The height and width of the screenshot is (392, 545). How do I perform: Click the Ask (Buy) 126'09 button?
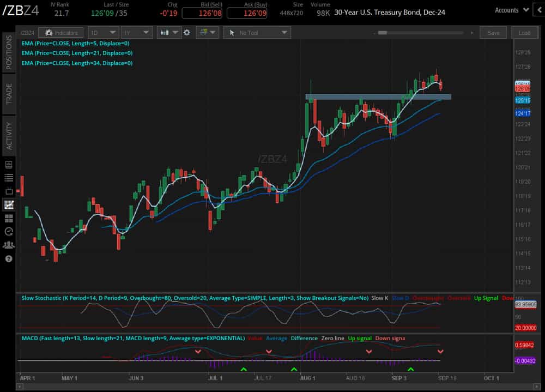tap(247, 13)
